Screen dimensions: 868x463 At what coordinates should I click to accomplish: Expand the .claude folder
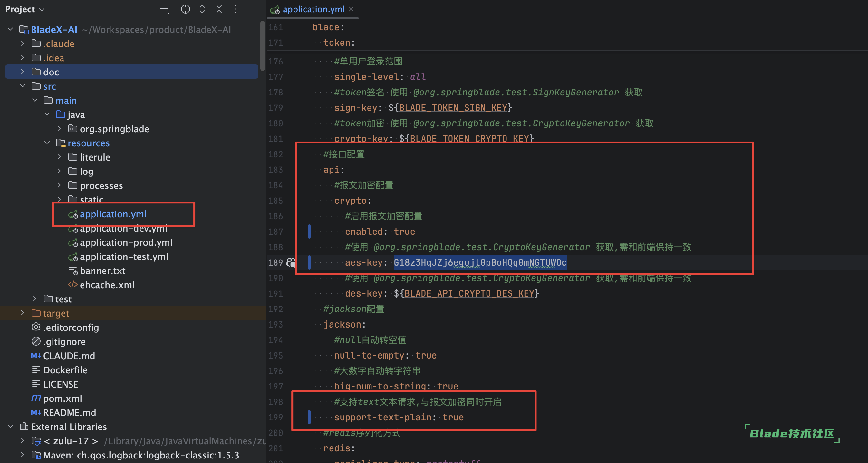pyautogui.click(x=22, y=44)
